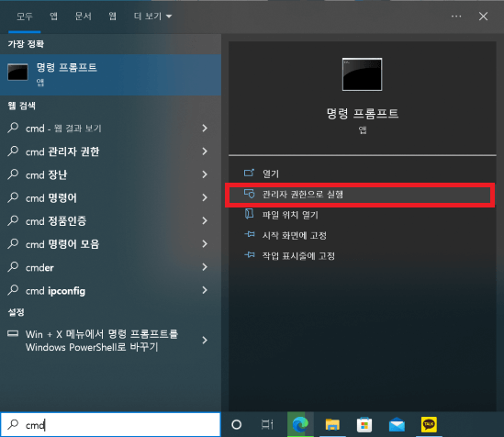
Task: Expand the cmd ipconfig chevron
Action: tap(205, 290)
